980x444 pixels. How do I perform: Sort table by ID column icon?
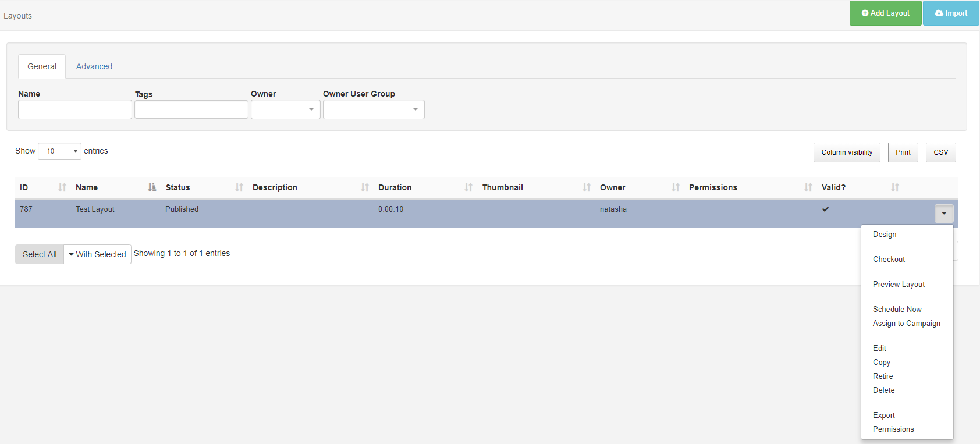(x=62, y=187)
